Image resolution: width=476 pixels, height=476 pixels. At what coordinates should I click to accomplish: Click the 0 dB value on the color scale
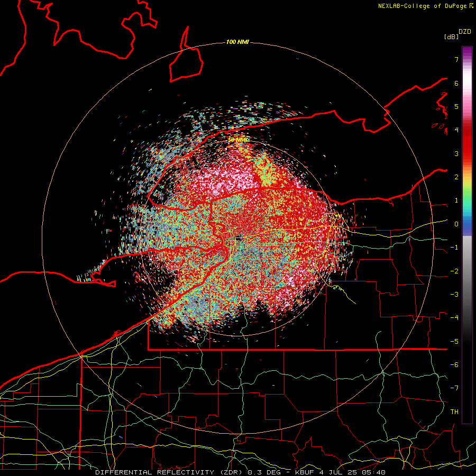coord(456,224)
